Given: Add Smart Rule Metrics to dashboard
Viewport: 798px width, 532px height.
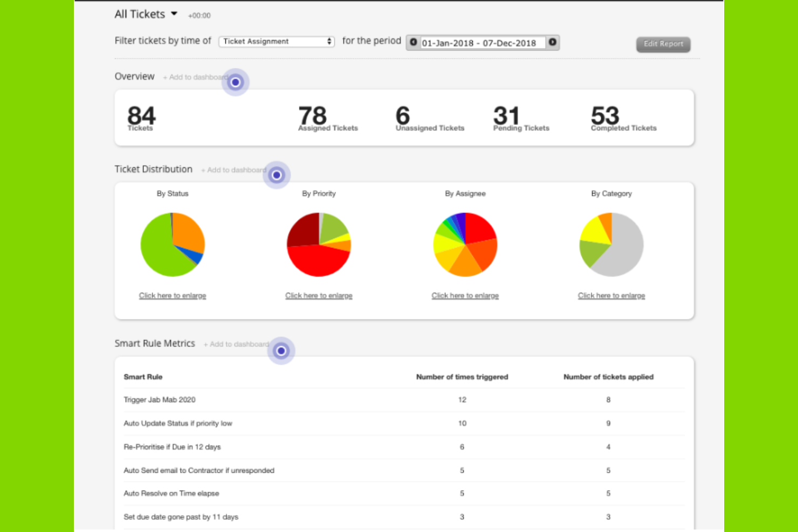Looking at the screenshot, I should tap(236, 344).
